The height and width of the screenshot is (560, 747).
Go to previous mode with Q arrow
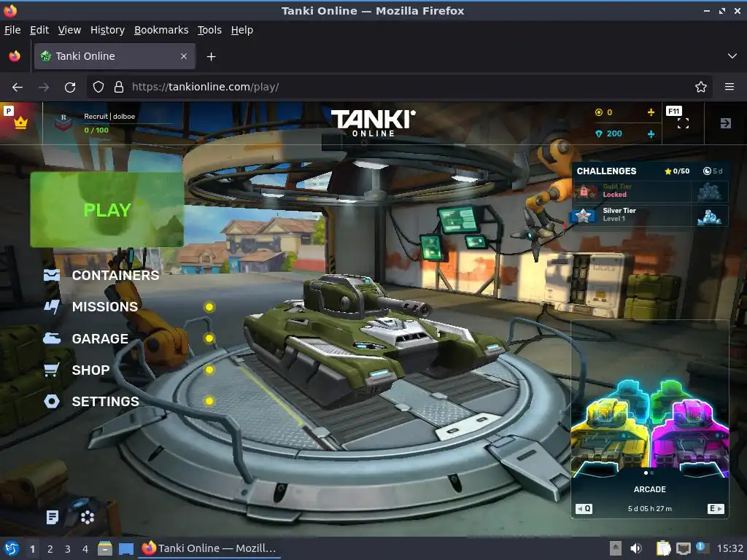(x=584, y=508)
